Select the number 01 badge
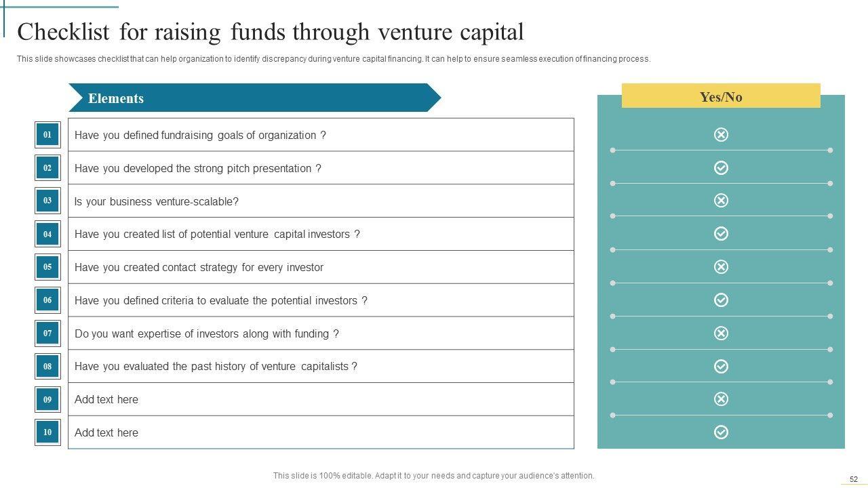This screenshot has height=488, width=868. tap(47, 135)
